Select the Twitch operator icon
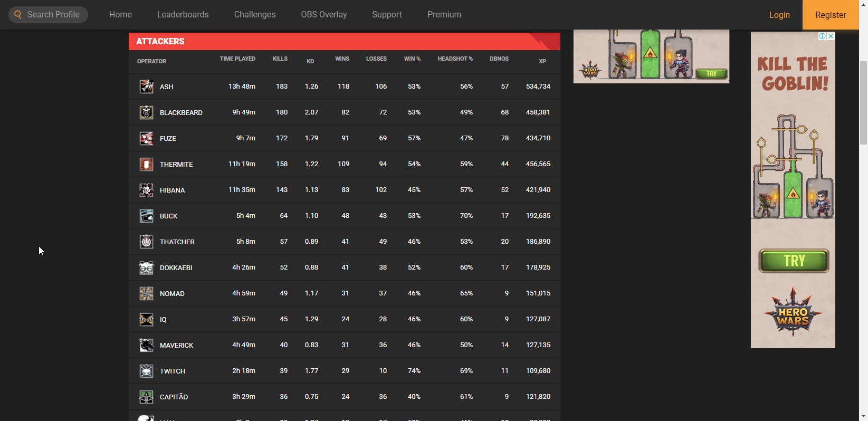868x421 pixels. pos(146,371)
